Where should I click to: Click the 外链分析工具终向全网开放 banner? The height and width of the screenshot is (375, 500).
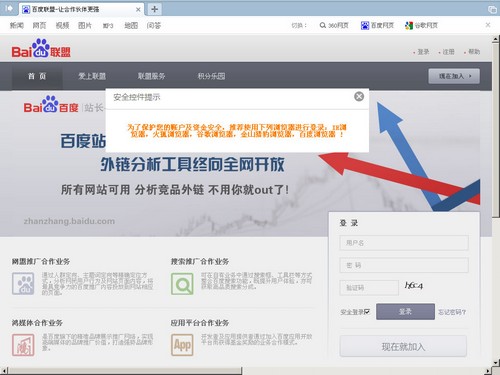coord(193,164)
